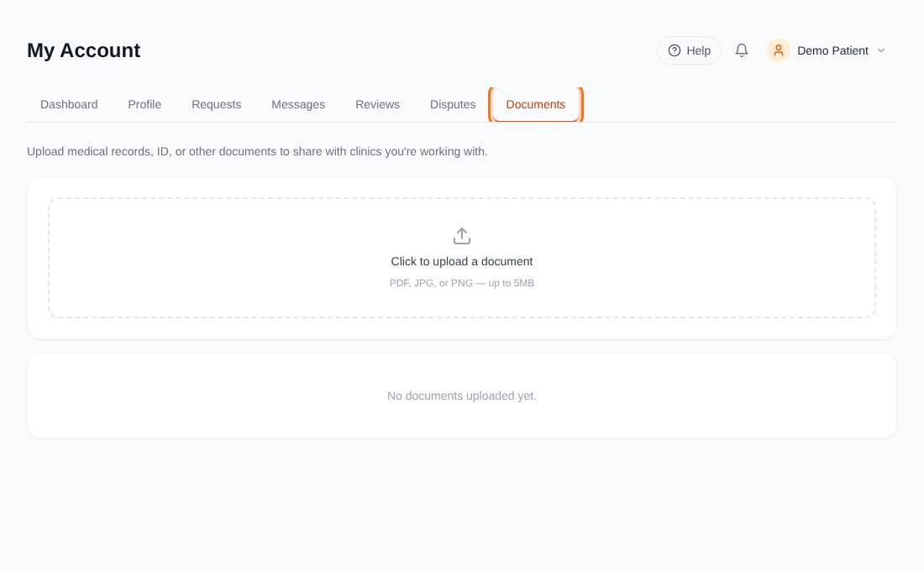
Task: Switch to the Dashboard tab
Action: tap(69, 104)
